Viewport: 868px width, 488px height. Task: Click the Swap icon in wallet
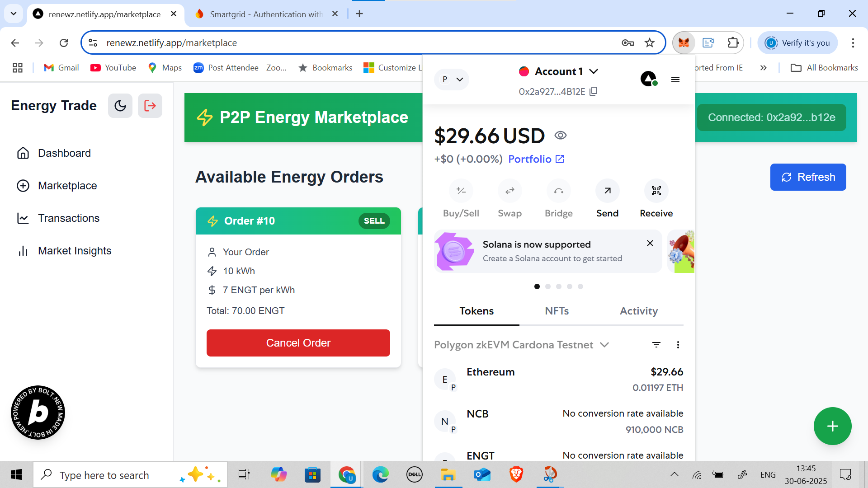tap(509, 191)
